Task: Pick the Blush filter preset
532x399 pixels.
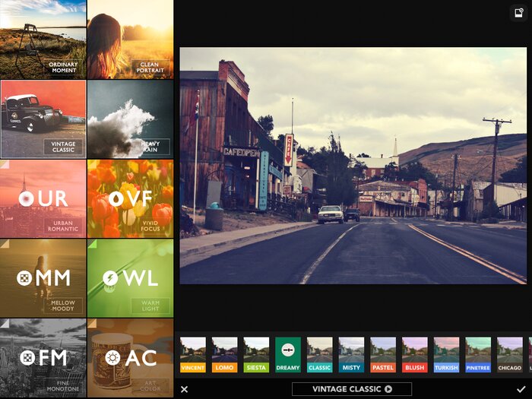Action: (415, 355)
